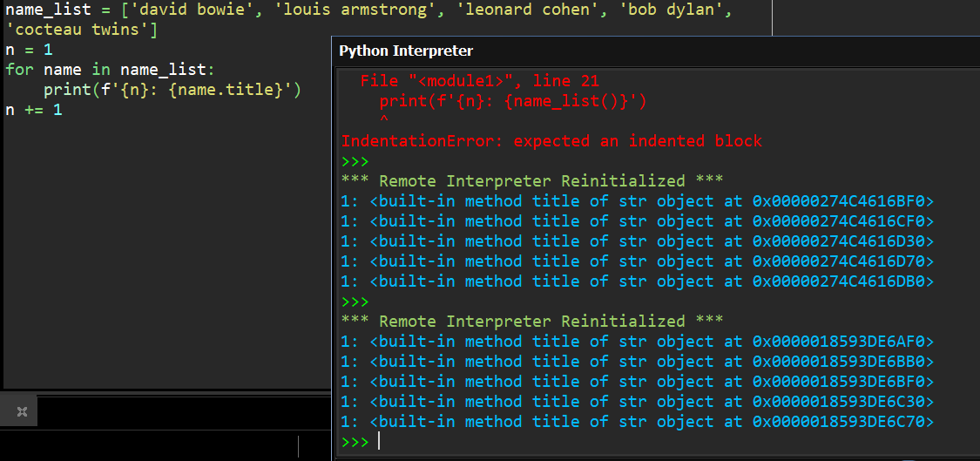Click the X icon on the bottom-left tab
Screen dimensions: 980x461
[23, 411]
